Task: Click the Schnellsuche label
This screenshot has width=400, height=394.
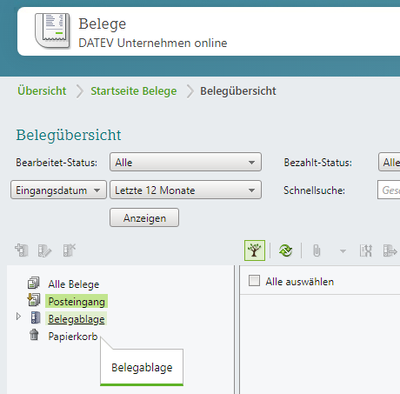Action: coord(314,190)
